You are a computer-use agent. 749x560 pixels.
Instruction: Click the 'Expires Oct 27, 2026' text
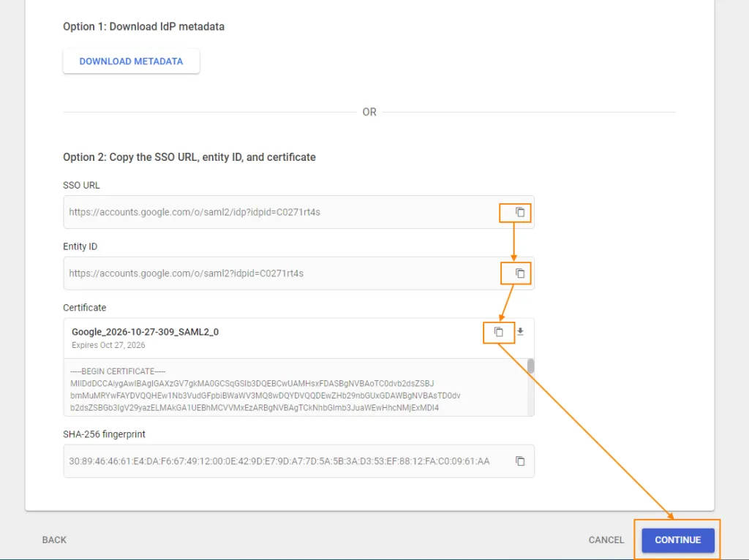[108, 345]
